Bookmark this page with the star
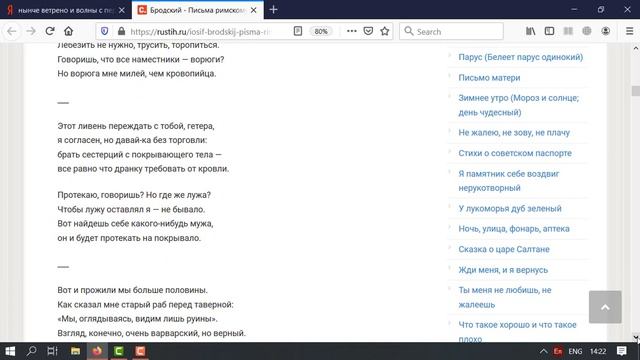 (x=384, y=31)
